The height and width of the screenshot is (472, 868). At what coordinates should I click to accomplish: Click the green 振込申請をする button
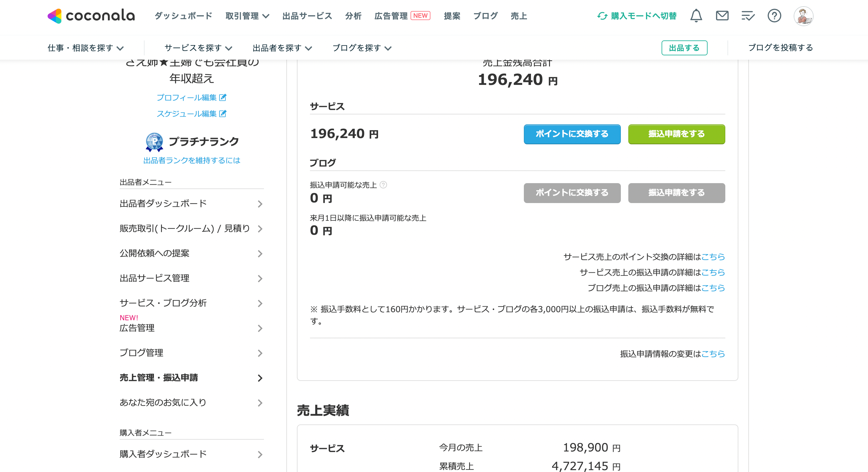coord(676,134)
